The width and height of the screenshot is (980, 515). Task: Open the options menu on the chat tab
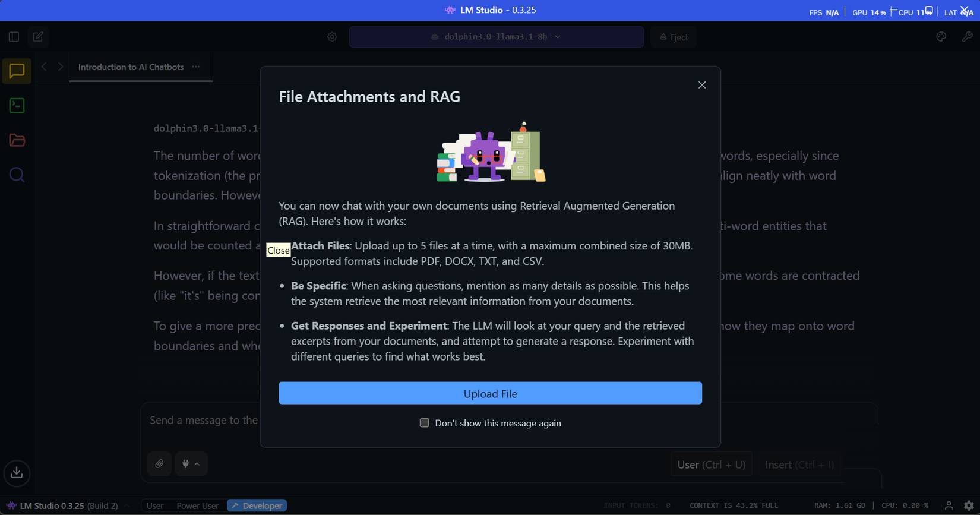click(196, 67)
